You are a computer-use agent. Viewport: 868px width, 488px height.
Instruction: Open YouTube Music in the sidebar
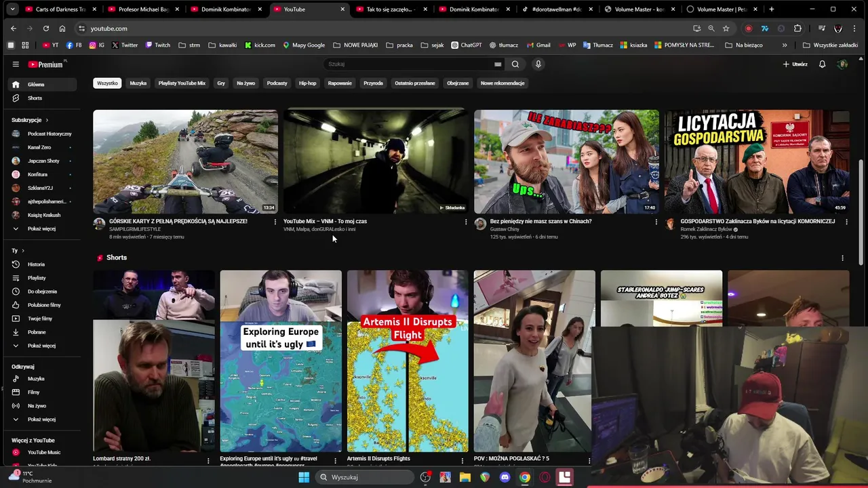41,452
